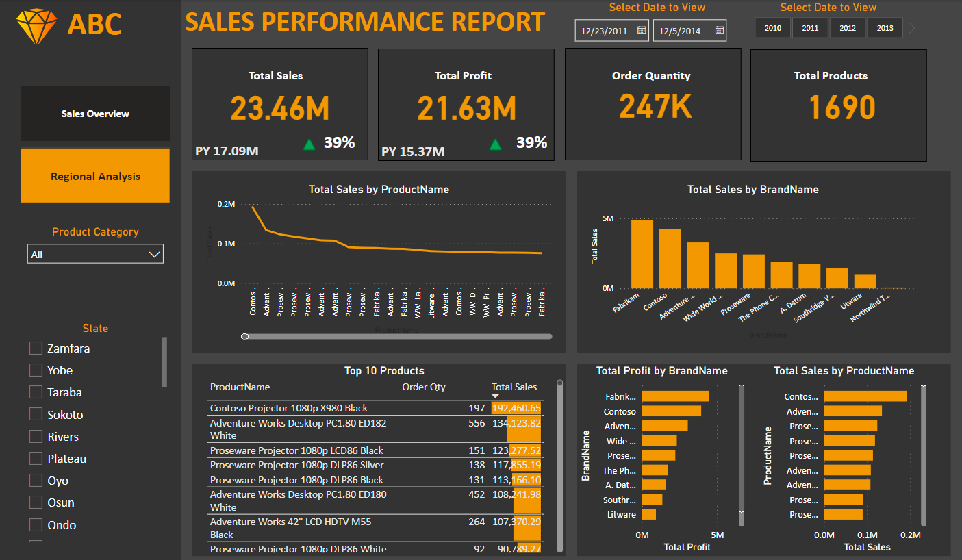This screenshot has height=560, width=962.
Task: Click the 134,123.82 Total Sales value
Action: pyautogui.click(x=516, y=423)
